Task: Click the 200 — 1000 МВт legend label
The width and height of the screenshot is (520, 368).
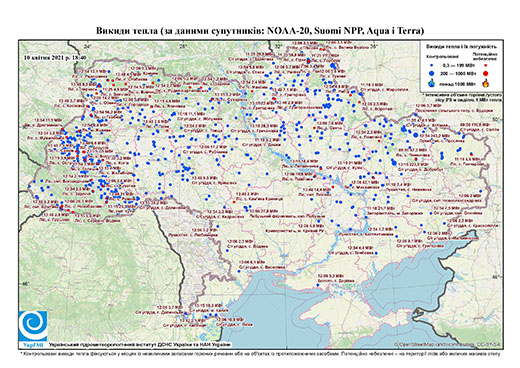Action: (x=458, y=73)
